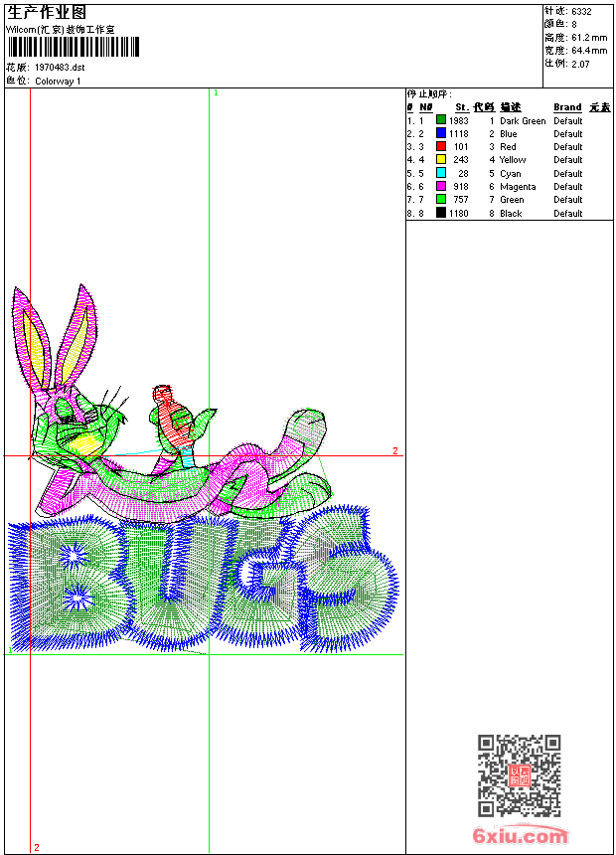
Task: Click the stitch count 101 for Red
Action: click(x=461, y=147)
